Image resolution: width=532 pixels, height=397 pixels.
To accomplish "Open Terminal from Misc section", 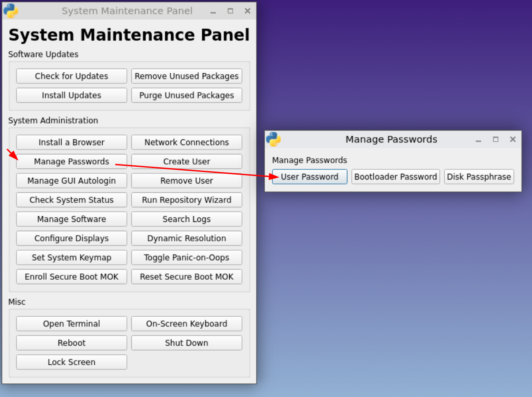I will (x=71, y=324).
